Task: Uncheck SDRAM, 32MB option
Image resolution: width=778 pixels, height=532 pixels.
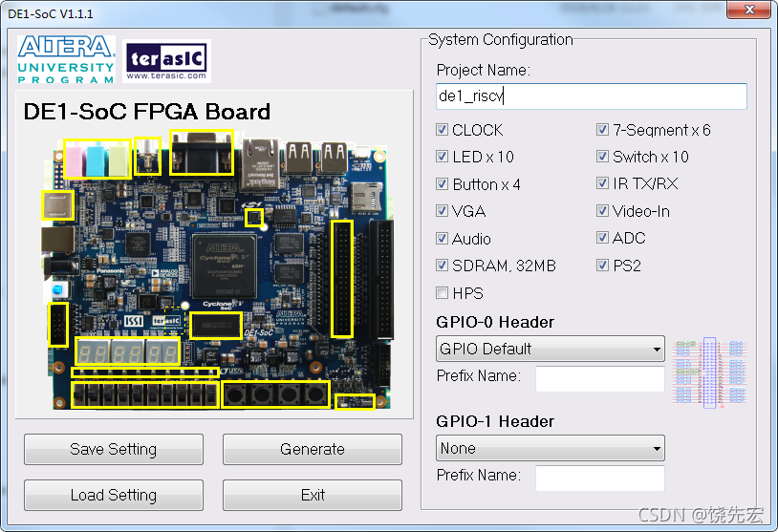Action: [x=442, y=266]
